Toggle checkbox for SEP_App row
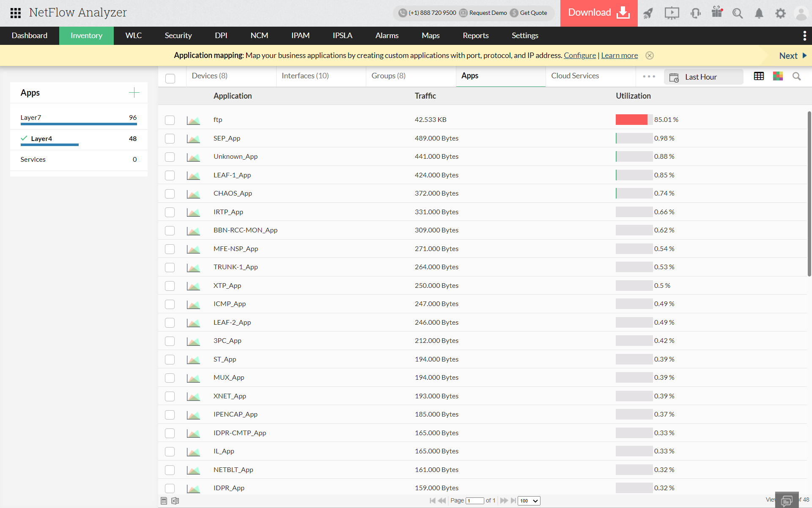812x508 pixels. [x=170, y=138]
